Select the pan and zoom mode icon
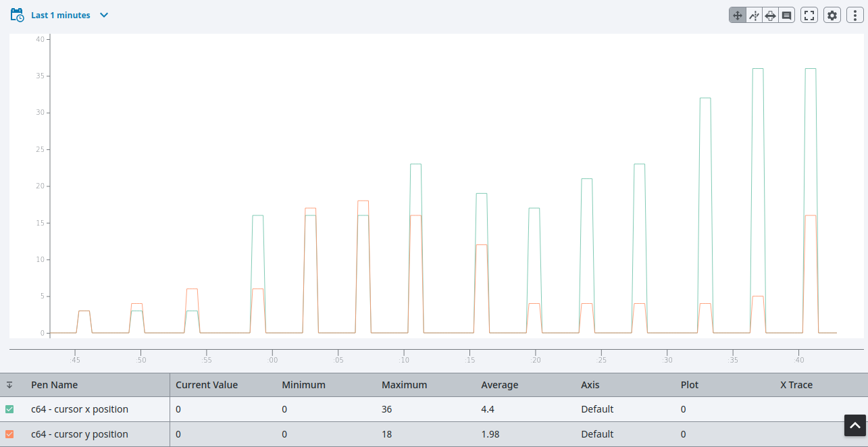This screenshot has width=868, height=447. coord(737,16)
